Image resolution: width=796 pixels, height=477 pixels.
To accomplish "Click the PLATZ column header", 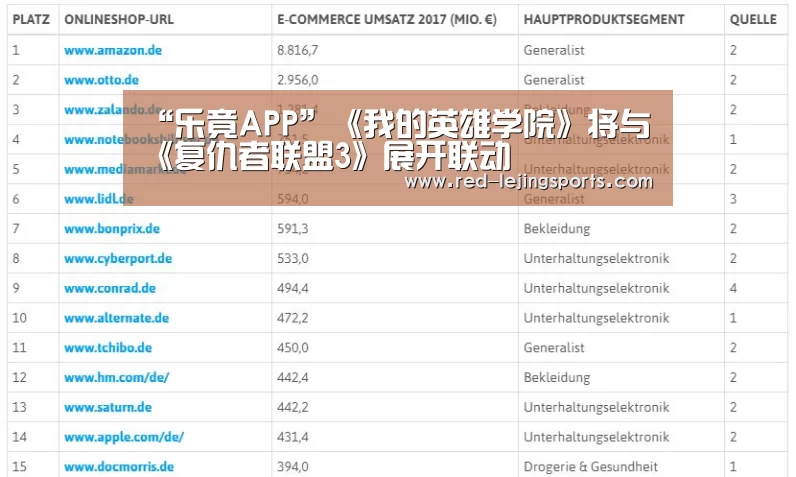I will [31, 19].
